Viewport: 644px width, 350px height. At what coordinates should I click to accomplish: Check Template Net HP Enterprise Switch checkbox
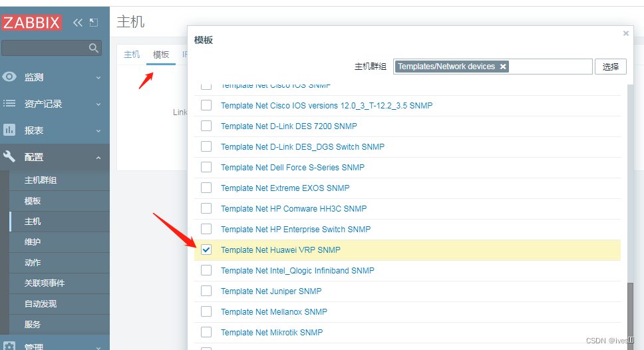pyautogui.click(x=206, y=229)
